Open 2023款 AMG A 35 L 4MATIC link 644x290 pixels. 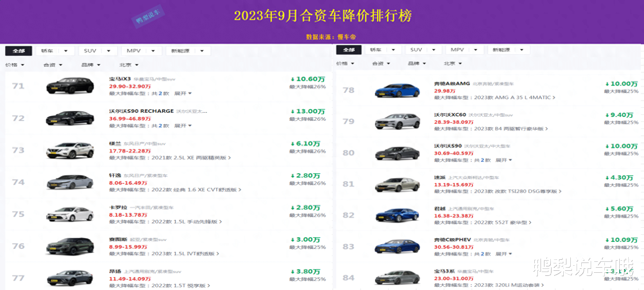pos(515,98)
